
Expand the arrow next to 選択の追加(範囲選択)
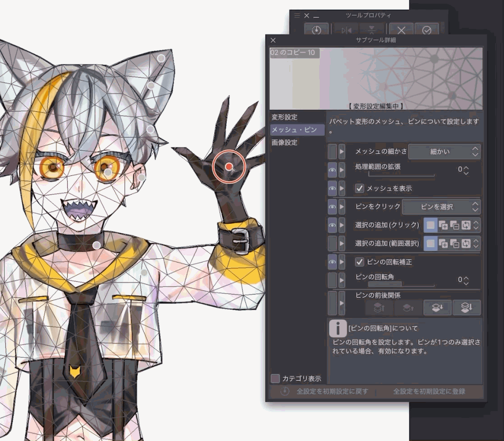point(342,244)
